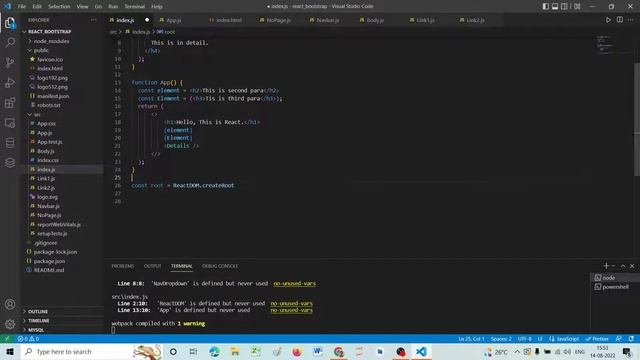Change Spaces: 2 indentation setting

tap(501, 339)
